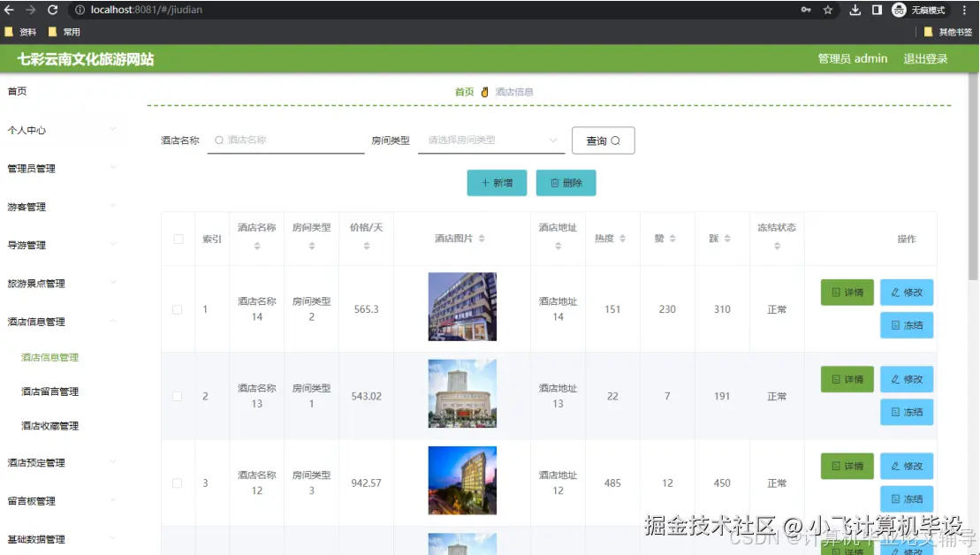View 详情 for 酒店名称14
980x555 pixels.
pos(847,293)
